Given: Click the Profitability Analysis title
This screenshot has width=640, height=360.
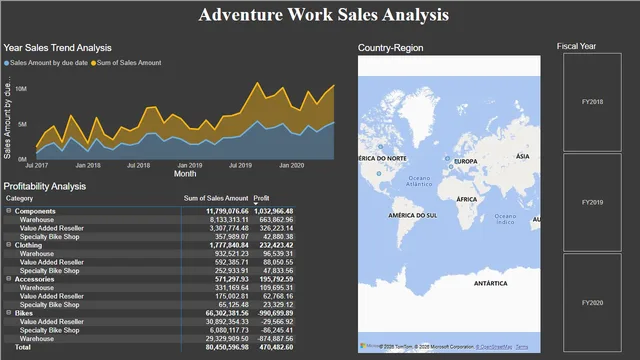Looking at the screenshot, I should point(44,187).
